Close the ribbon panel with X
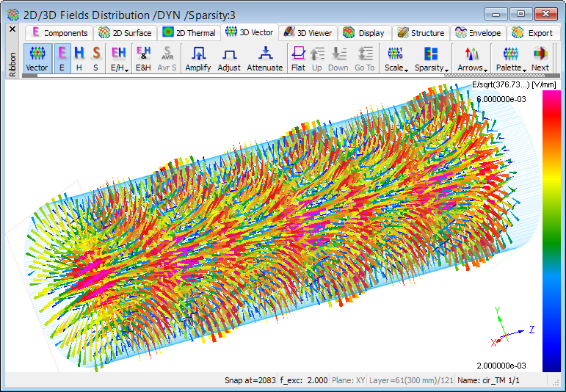This screenshot has height=392, width=566. pyautogui.click(x=12, y=29)
